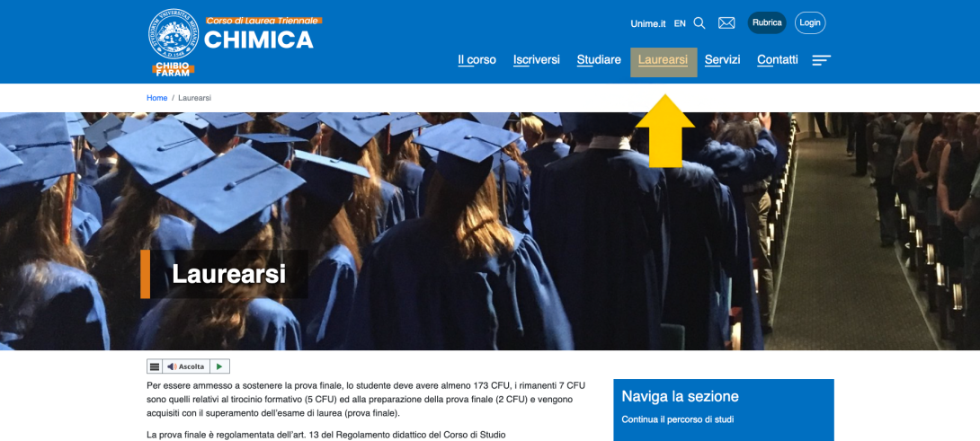Switch language to EN

(x=680, y=23)
